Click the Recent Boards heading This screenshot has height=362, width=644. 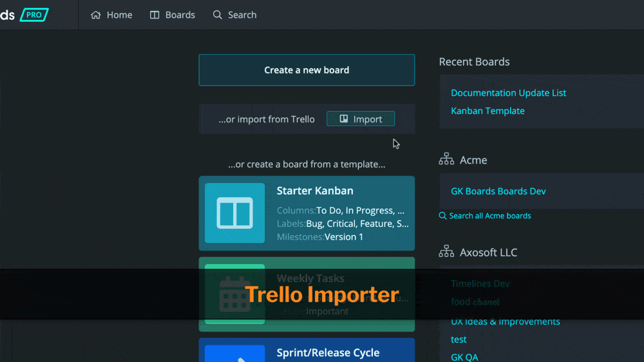(474, 62)
